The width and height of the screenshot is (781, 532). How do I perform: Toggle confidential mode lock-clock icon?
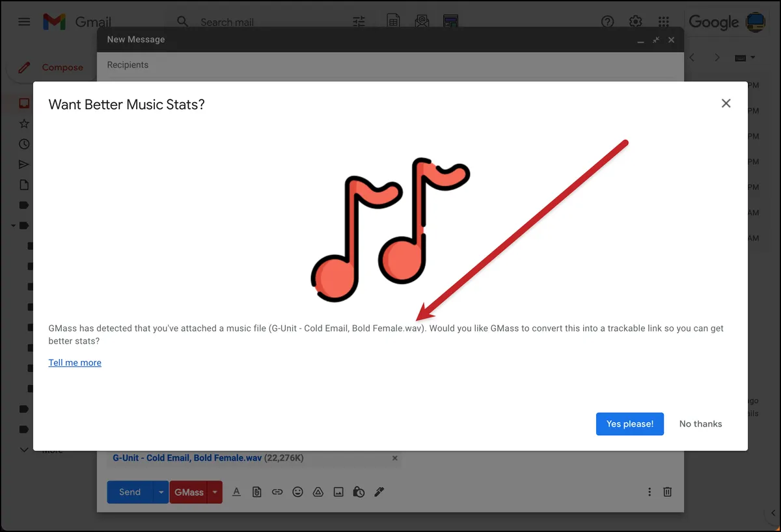coord(359,492)
